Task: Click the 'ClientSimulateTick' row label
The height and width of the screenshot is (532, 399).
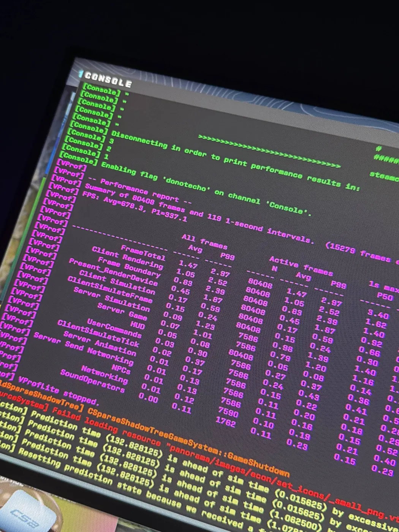Action: point(98,333)
